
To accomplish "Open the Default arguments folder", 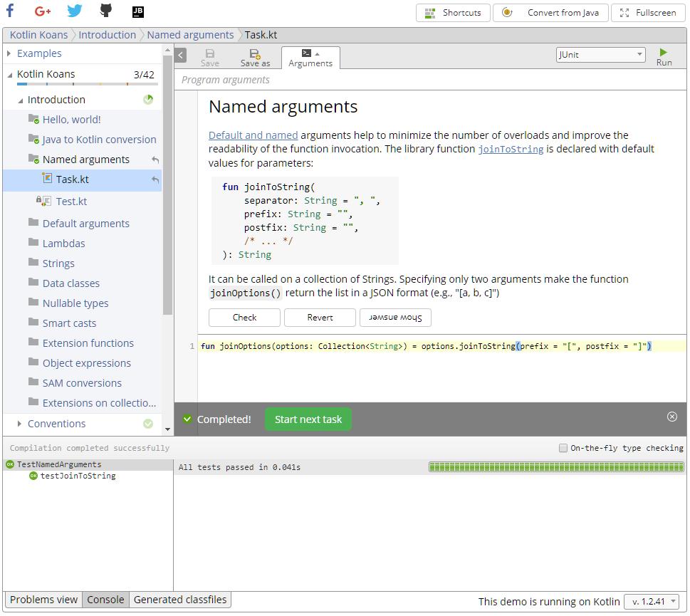I will pos(86,224).
